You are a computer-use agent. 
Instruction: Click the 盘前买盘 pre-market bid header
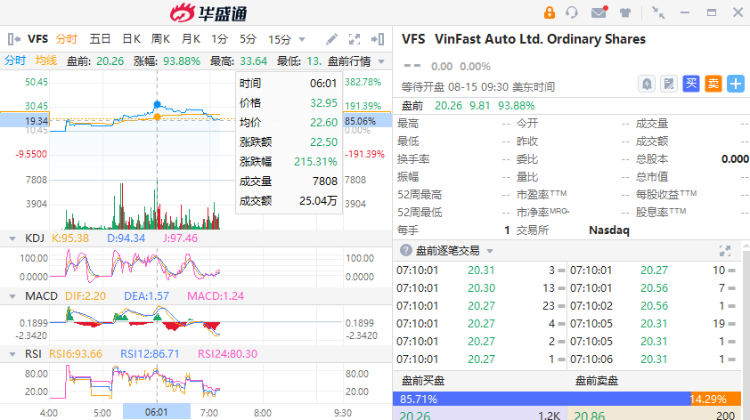[x=423, y=380]
